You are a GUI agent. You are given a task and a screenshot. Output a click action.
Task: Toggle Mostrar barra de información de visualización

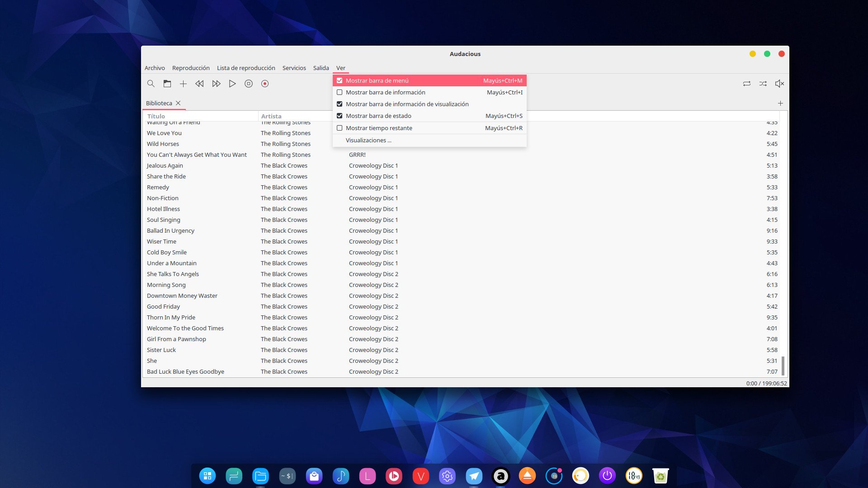pos(429,104)
